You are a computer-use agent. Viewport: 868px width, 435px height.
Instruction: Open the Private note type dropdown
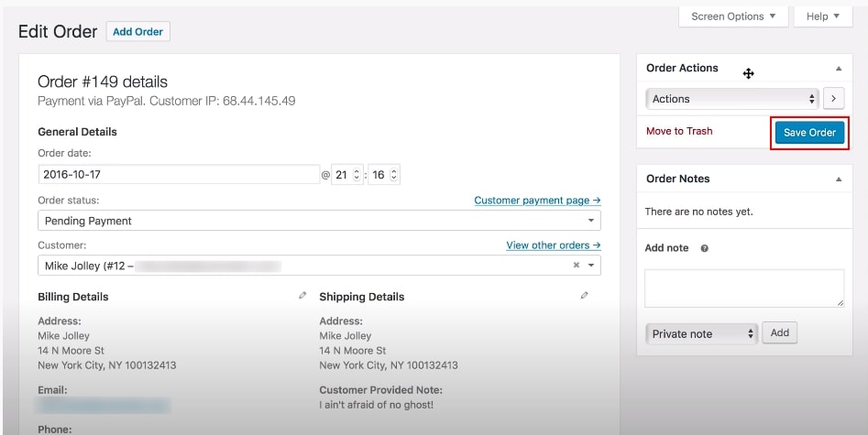[x=701, y=333]
